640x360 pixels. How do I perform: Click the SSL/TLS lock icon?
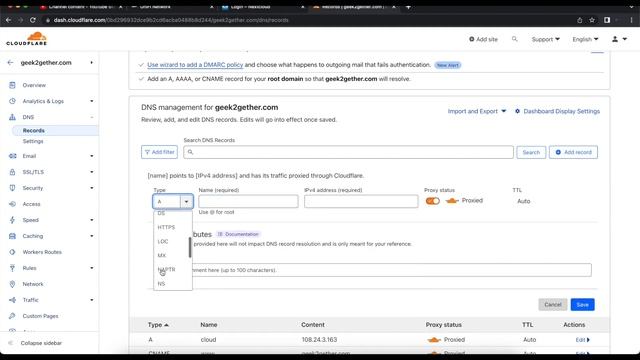[12, 172]
